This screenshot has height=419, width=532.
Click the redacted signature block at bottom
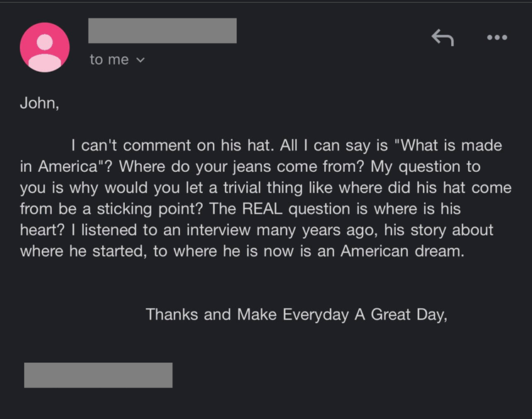click(98, 375)
